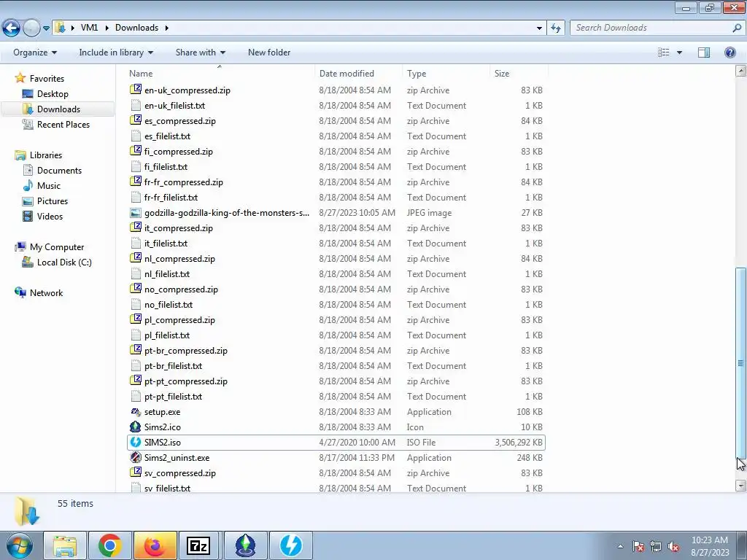Open Include in library menu
Screen dimensions: 747x560
click(x=116, y=52)
